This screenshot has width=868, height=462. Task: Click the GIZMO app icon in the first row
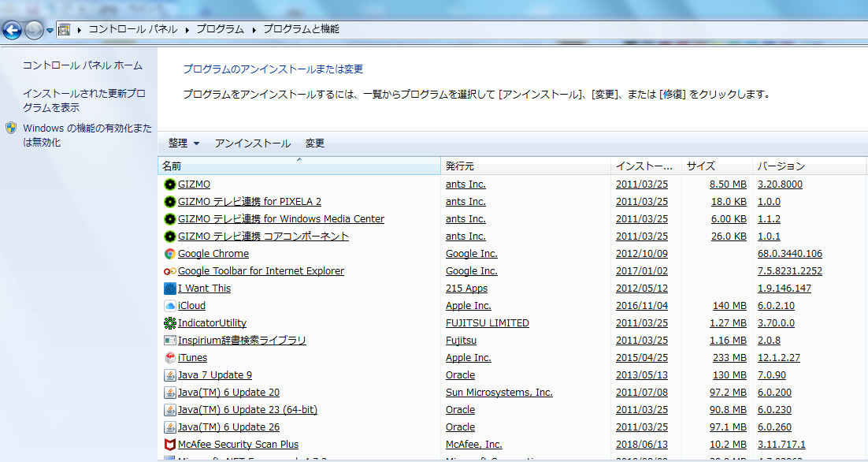[170, 184]
